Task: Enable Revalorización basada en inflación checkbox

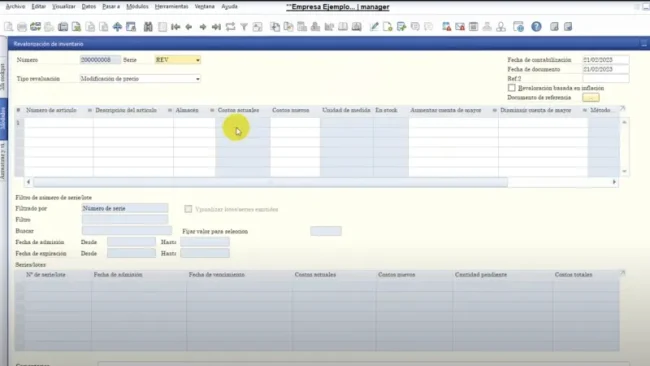Action: pos(512,88)
